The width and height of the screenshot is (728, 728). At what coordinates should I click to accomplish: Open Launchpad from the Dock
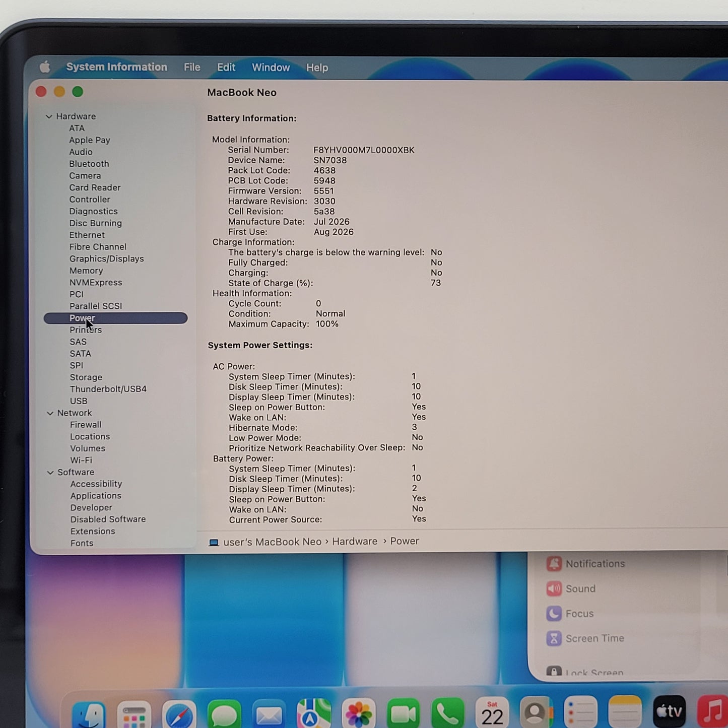click(134, 714)
